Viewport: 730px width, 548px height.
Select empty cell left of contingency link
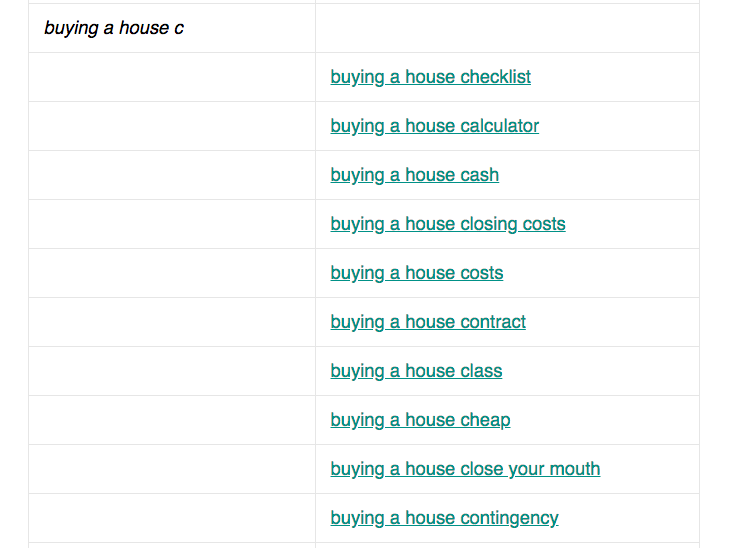(x=172, y=518)
